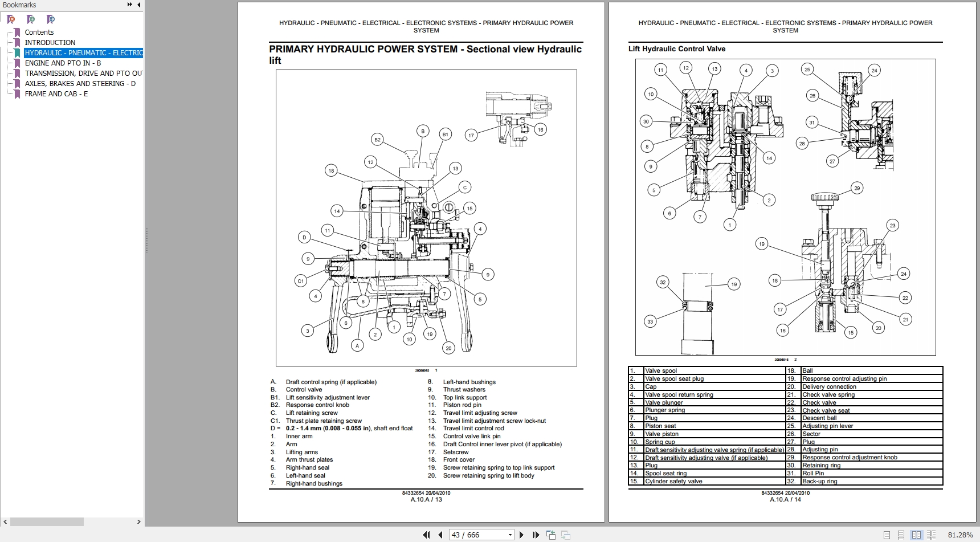The width and height of the screenshot is (980, 542).
Task: Click the delete bookmark icon
Action: pos(11,19)
